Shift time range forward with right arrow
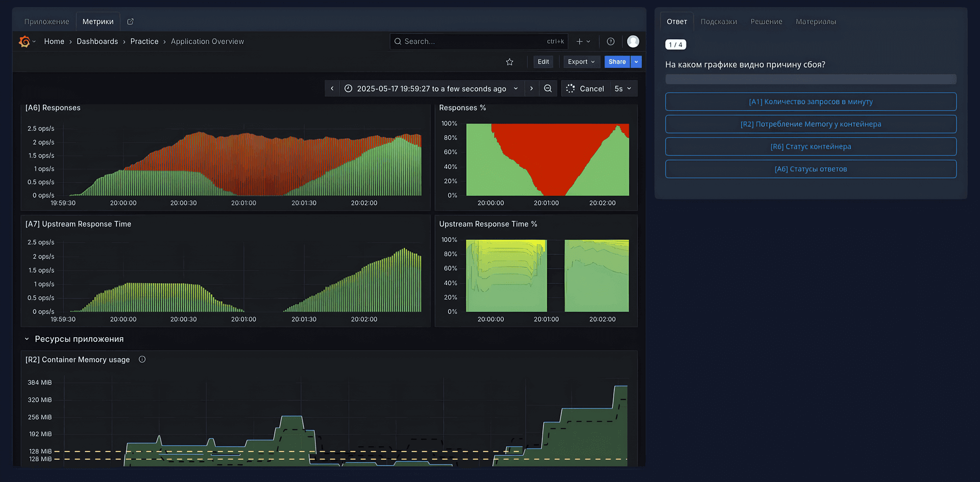Viewport: 980px width, 482px height. click(531, 88)
